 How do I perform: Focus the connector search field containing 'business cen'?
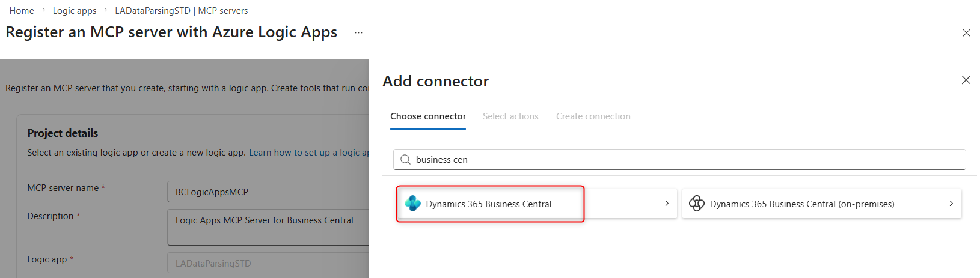pos(685,160)
